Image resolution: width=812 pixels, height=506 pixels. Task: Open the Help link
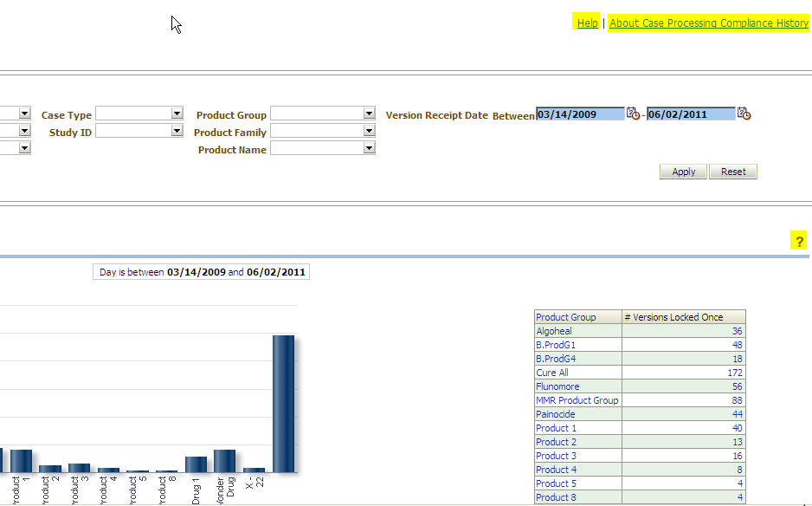587,23
